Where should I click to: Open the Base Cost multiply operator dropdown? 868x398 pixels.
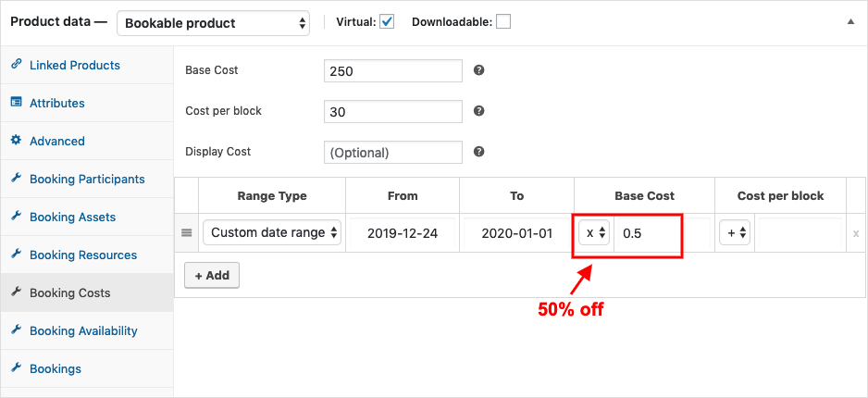coord(595,233)
